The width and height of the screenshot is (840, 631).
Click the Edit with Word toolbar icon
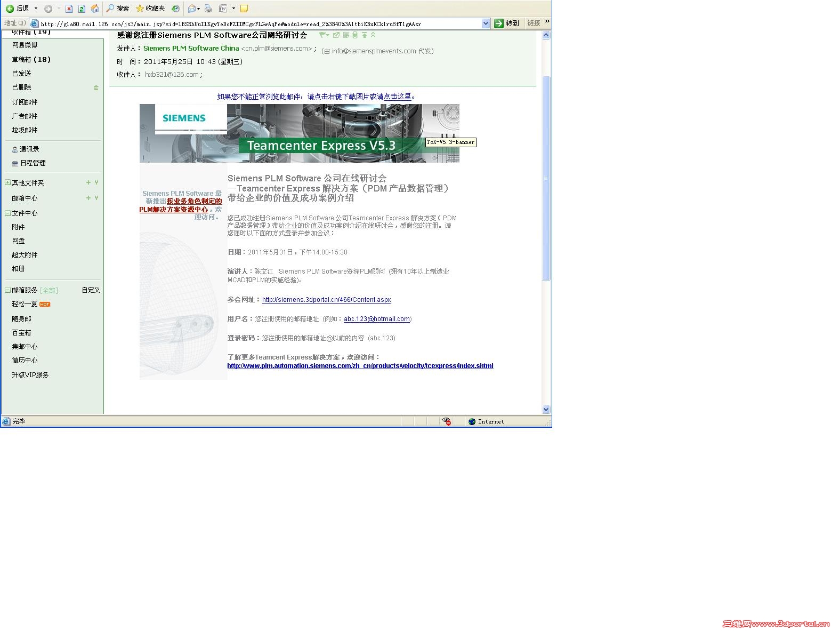click(223, 9)
